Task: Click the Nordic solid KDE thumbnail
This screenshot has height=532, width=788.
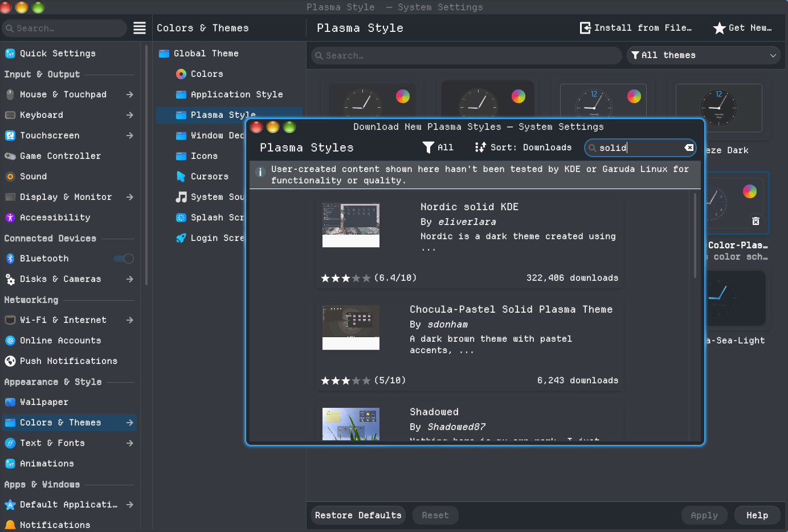Action: click(351, 225)
